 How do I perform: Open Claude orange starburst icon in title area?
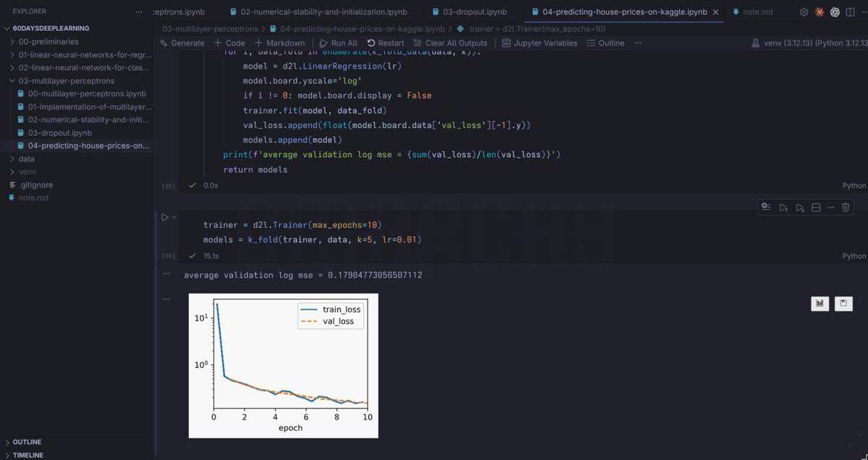(820, 12)
